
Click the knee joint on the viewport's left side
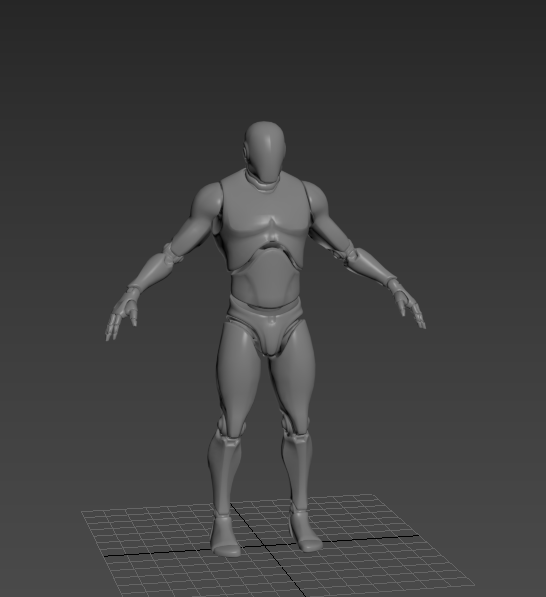tap(230, 429)
